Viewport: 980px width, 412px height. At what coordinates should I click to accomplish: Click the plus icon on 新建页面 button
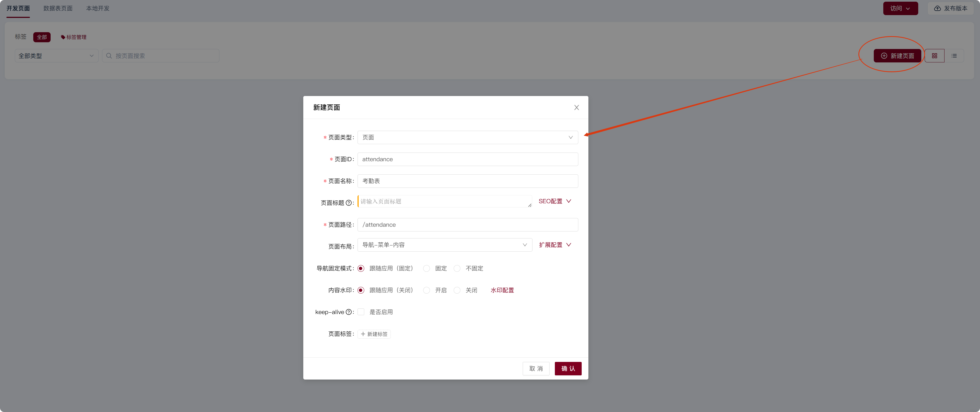[884, 56]
